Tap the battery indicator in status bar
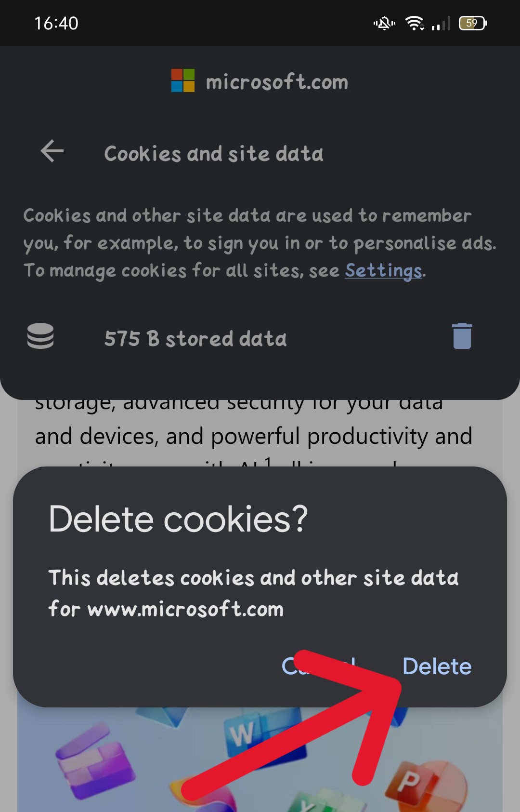 tap(473, 23)
